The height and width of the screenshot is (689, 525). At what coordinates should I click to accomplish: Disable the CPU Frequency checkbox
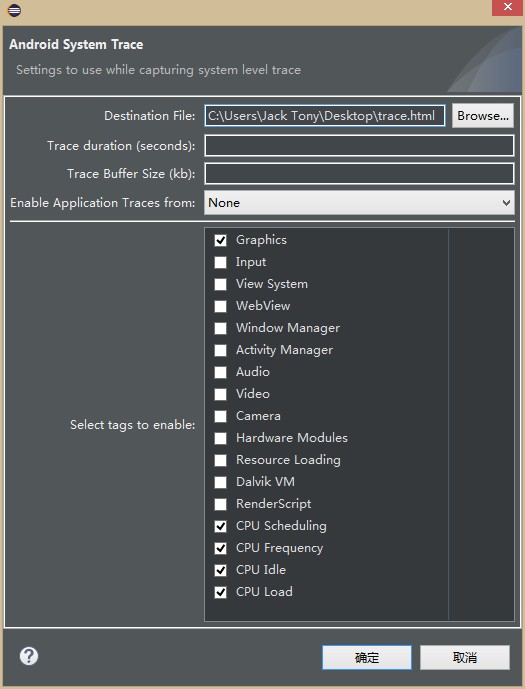(220, 548)
